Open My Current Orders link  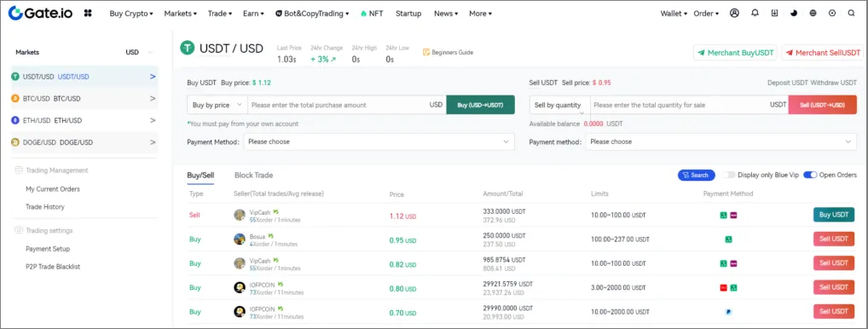[53, 189]
